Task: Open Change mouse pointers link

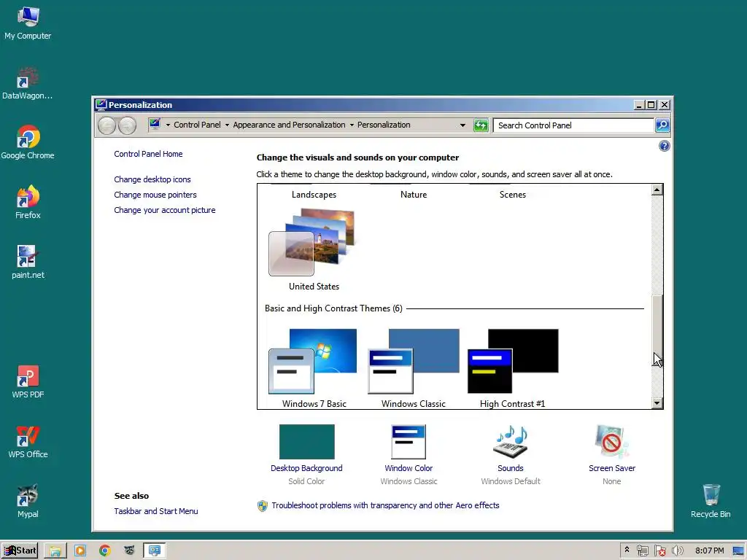Action: (155, 195)
